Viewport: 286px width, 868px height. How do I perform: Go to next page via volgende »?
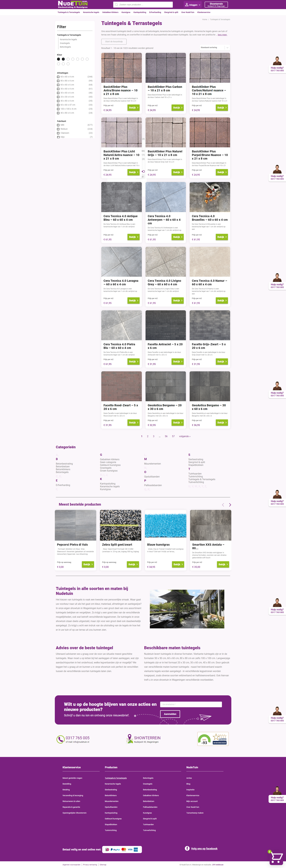[x=185, y=436]
